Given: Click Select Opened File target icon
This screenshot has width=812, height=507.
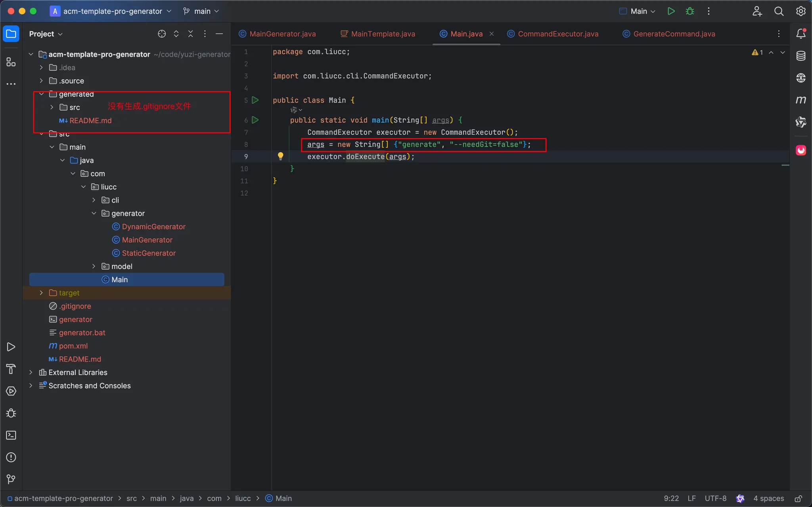Looking at the screenshot, I should [x=162, y=34].
